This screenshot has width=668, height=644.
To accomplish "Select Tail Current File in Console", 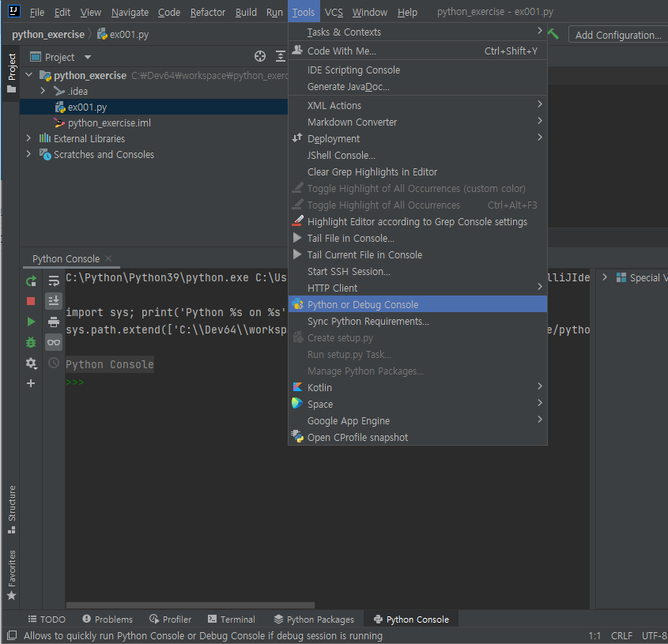I will pos(417,254).
